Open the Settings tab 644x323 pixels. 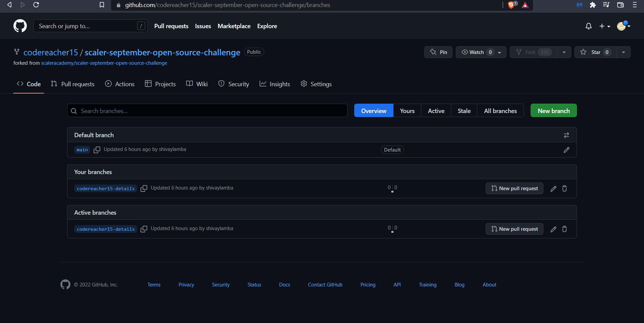316,84
